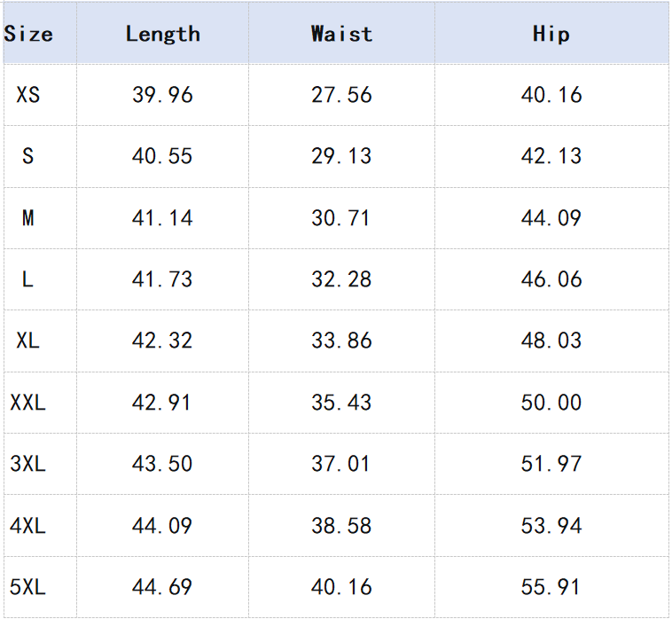Select the M size row label
The image size is (672, 619).
coord(28,218)
